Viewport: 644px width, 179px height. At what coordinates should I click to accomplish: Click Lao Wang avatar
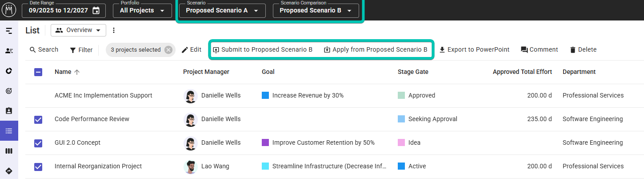point(191,167)
